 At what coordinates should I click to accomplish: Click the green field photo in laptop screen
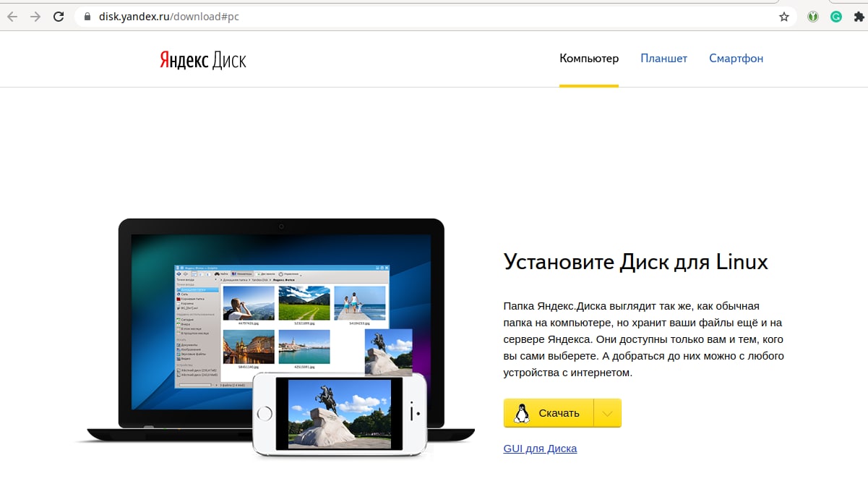304,303
